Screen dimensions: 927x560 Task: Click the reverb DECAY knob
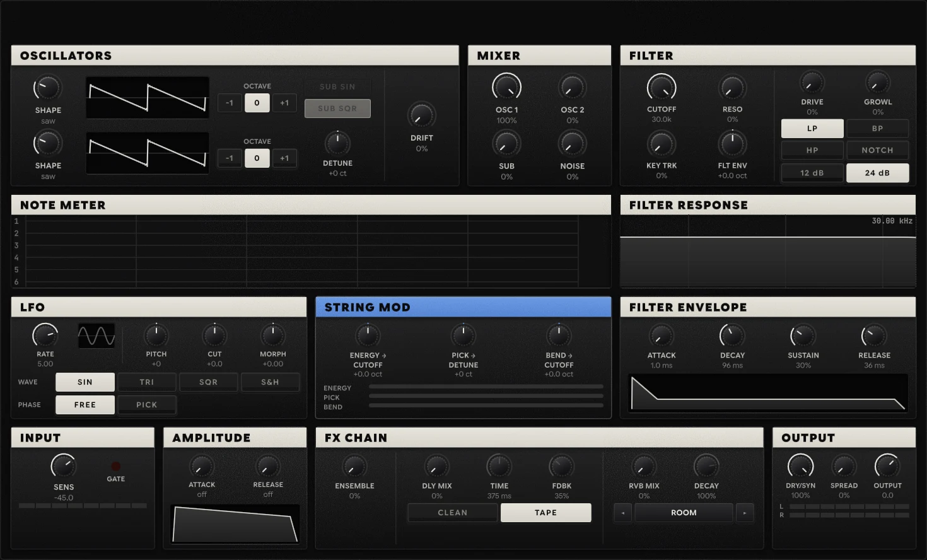[706, 467]
